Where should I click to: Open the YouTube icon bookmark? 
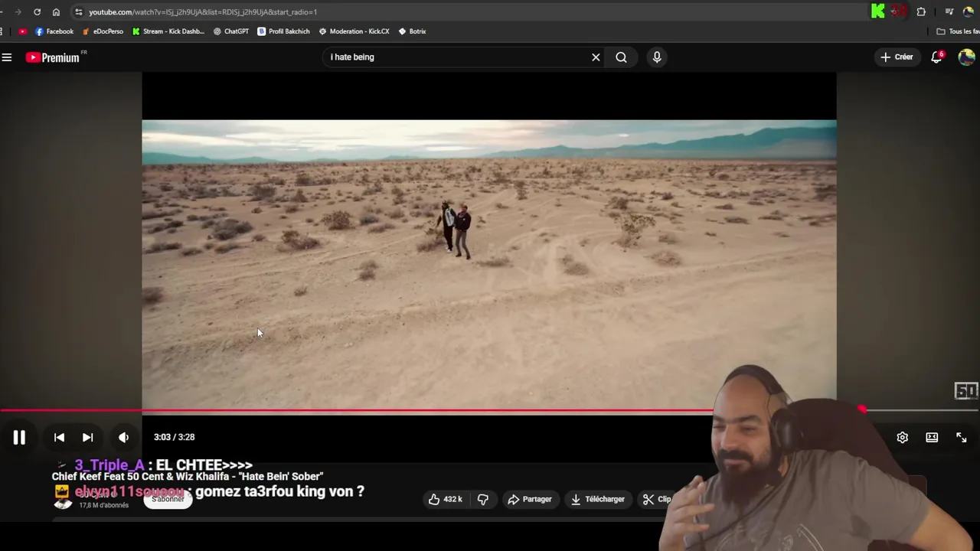click(x=22, y=31)
